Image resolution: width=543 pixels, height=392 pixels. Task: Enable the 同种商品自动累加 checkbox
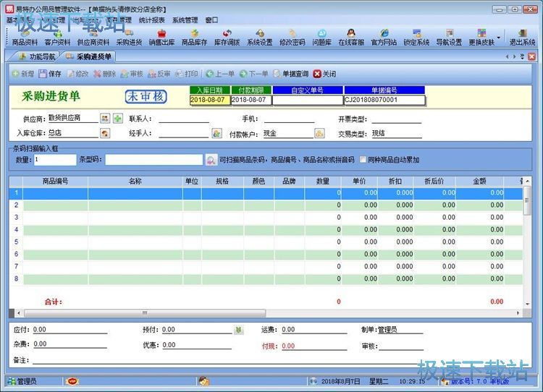pos(363,160)
